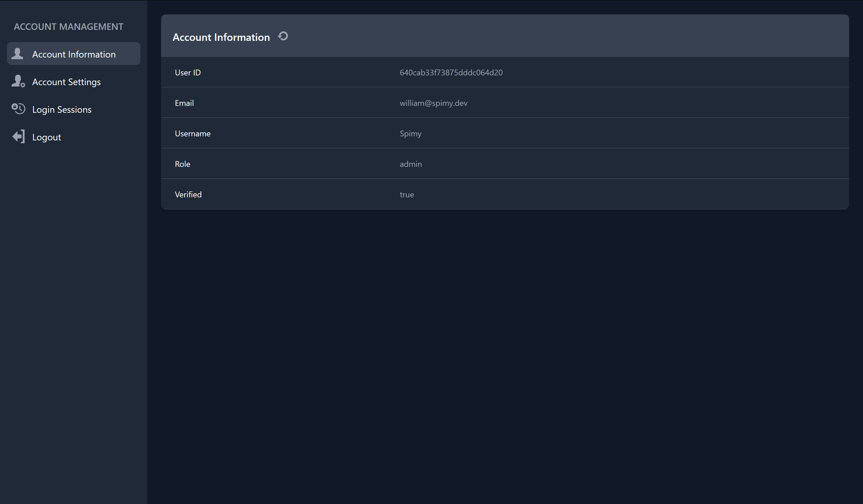Click the username value Spimy
Viewport: 863px width, 504px height.
[410, 133]
